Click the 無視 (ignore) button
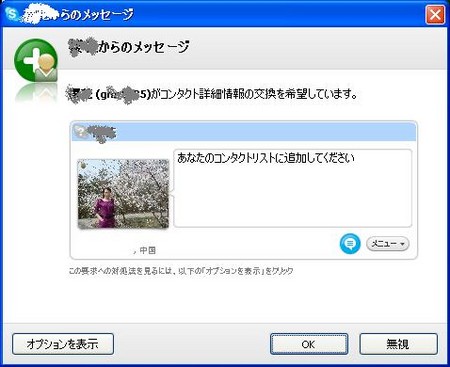450x367 pixels. (398, 344)
